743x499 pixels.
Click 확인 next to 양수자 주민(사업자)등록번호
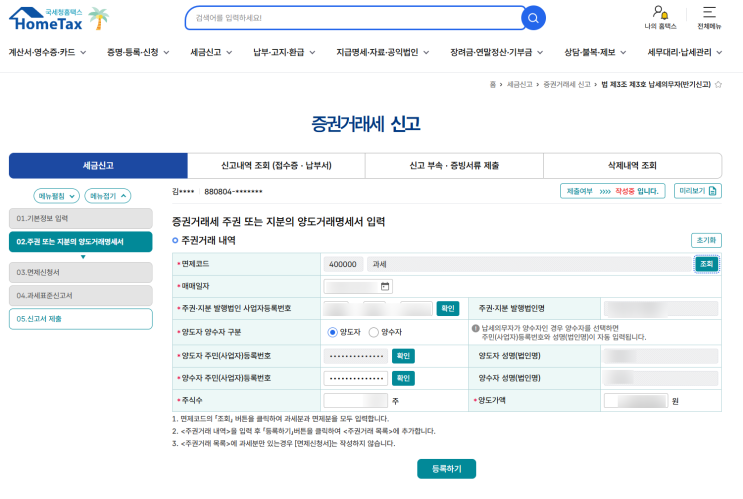tap(403, 378)
